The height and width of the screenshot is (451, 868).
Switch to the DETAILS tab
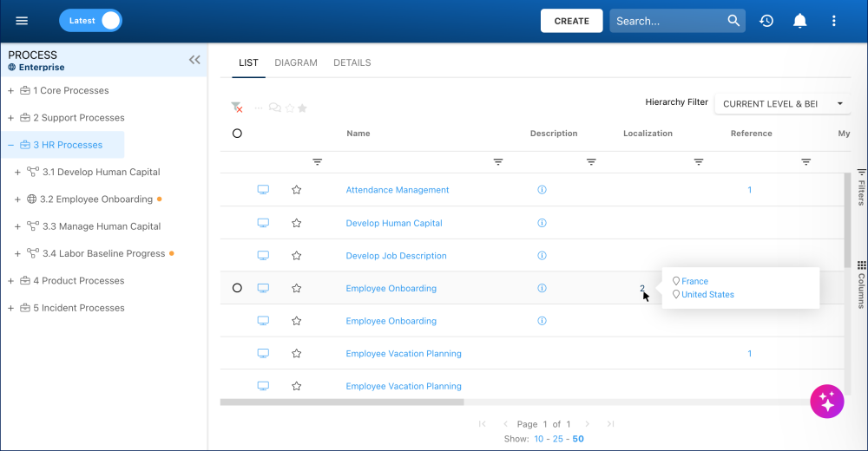(x=352, y=62)
